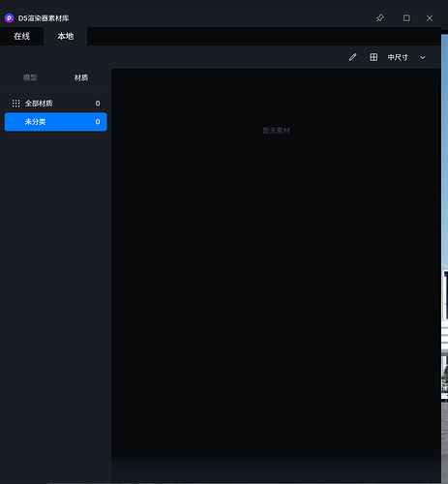Image resolution: width=448 pixels, height=484 pixels.
Task: Click the D5渲染器素材库 window title
Action: [44, 18]
